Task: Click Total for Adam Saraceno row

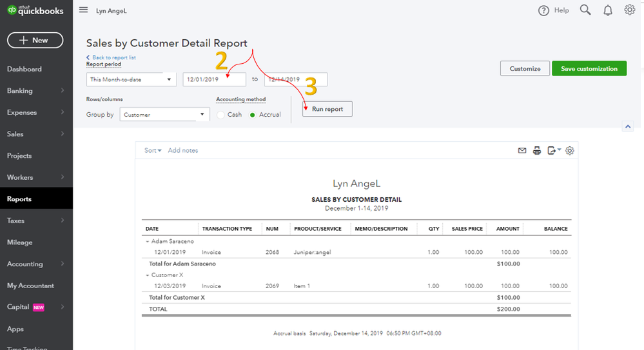Action: [356, 264]
